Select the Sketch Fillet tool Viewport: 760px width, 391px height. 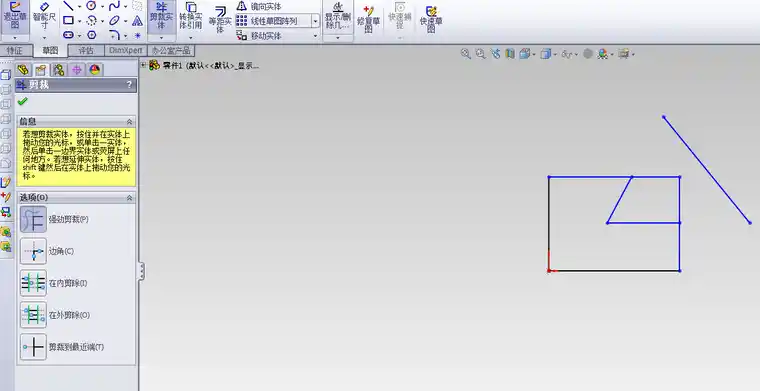tap(114, 35)
